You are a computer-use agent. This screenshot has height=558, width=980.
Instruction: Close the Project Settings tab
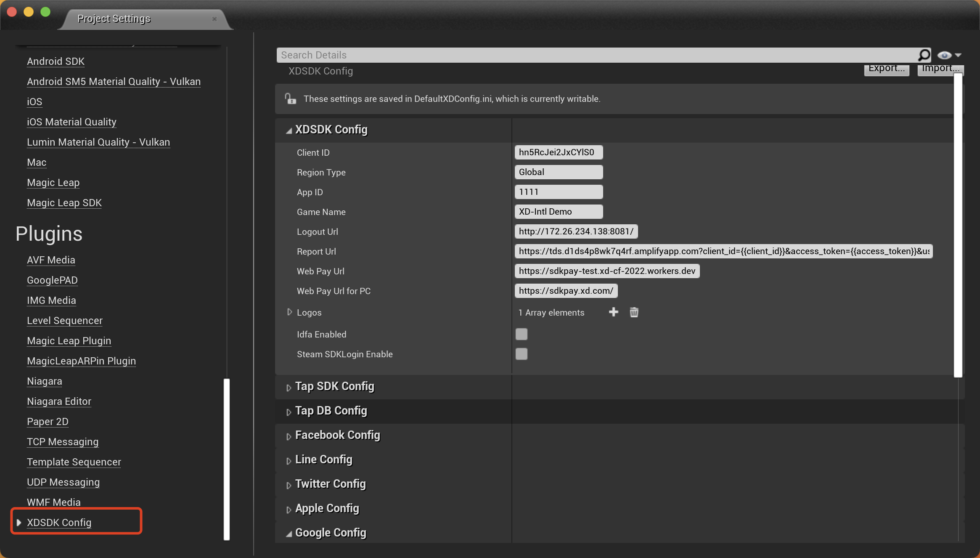tap(215, 19)
